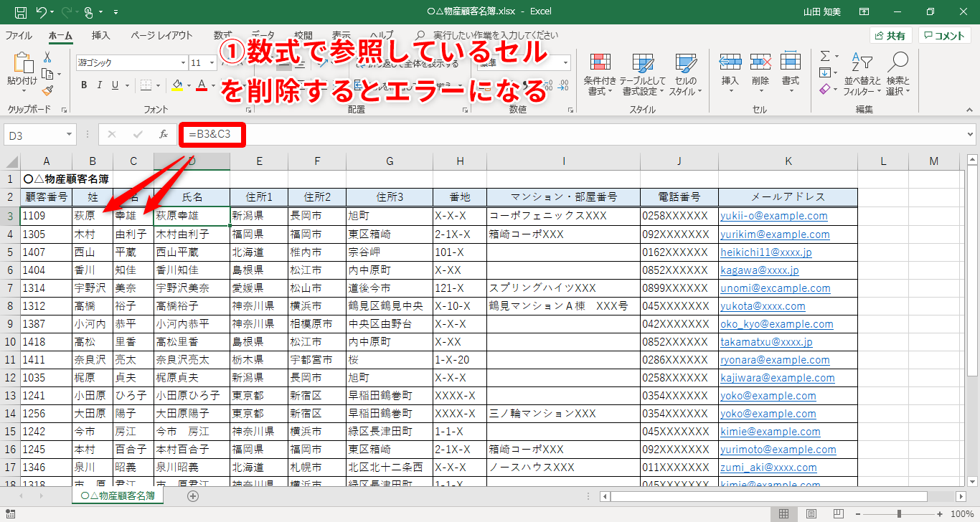The height and width of the screenshot is (522, 980).
Task: Open セルのスタイル cell styles gallery
Action: pos(685,75)
